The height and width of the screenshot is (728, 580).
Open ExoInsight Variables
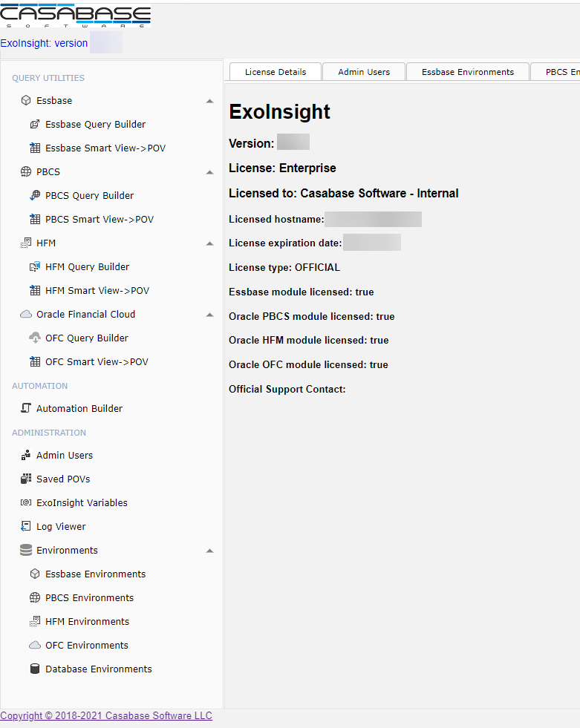point(82,502)
